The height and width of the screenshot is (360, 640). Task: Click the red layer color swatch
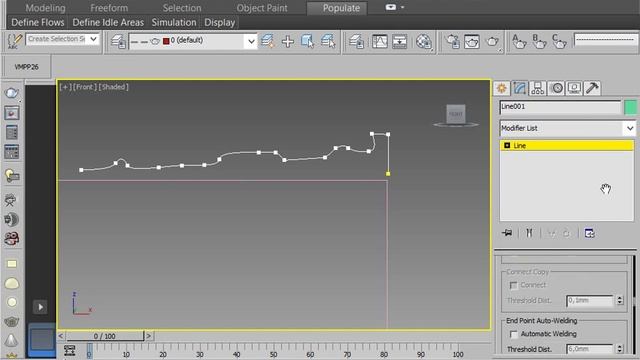(x=166, y=41)
